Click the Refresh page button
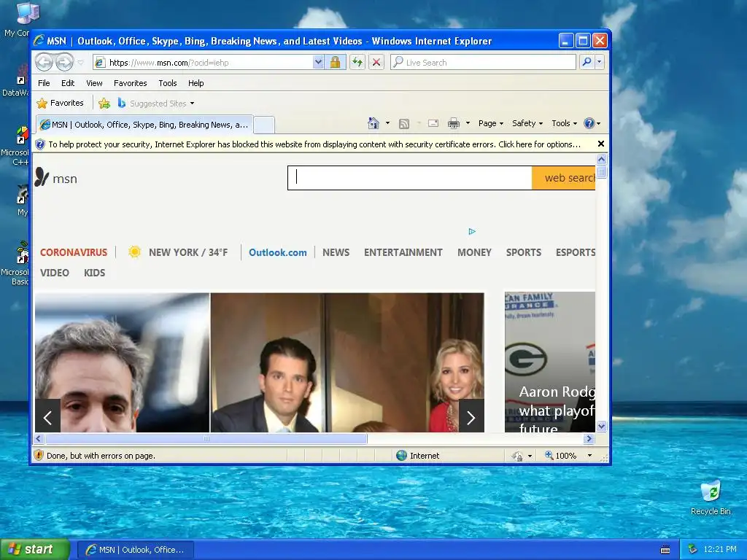This screenshot has height=560, width=747. (x=357, y=62)
